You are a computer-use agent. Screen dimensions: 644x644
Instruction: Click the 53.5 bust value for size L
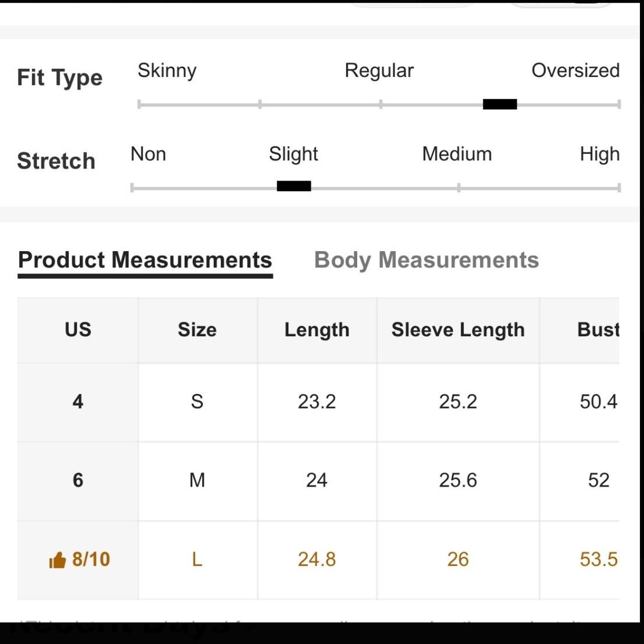(x=599, y=559)
